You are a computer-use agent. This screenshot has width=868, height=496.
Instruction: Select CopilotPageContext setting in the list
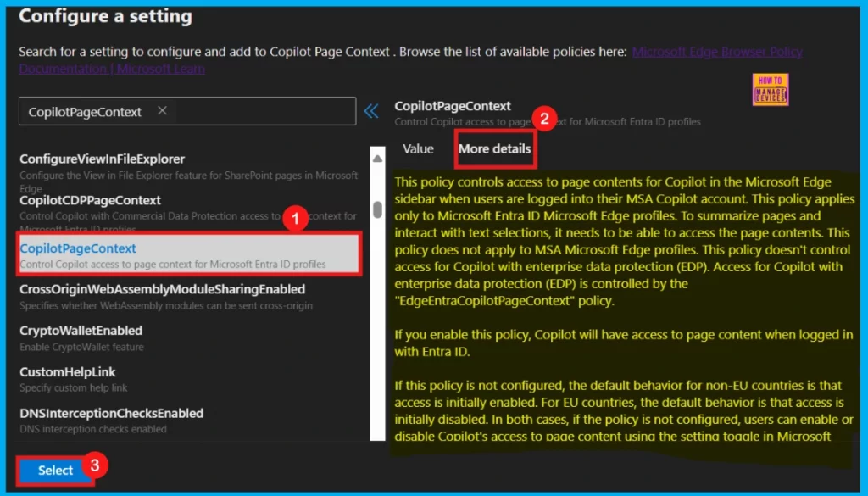tap(189, 254)
